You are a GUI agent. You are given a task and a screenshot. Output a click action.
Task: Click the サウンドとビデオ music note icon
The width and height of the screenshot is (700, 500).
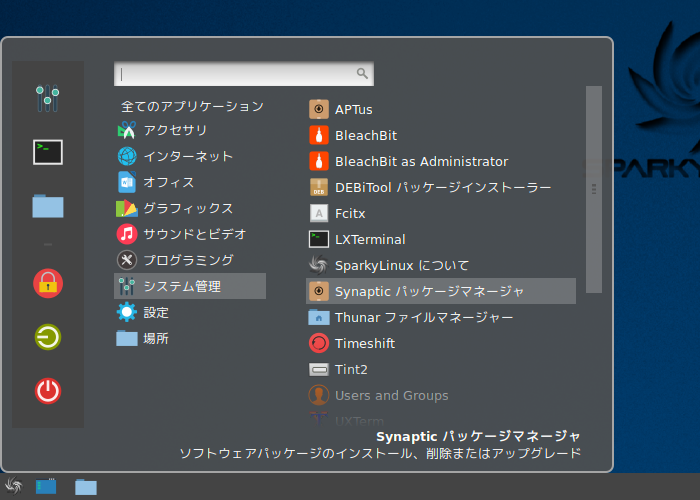tap(127, 234)
